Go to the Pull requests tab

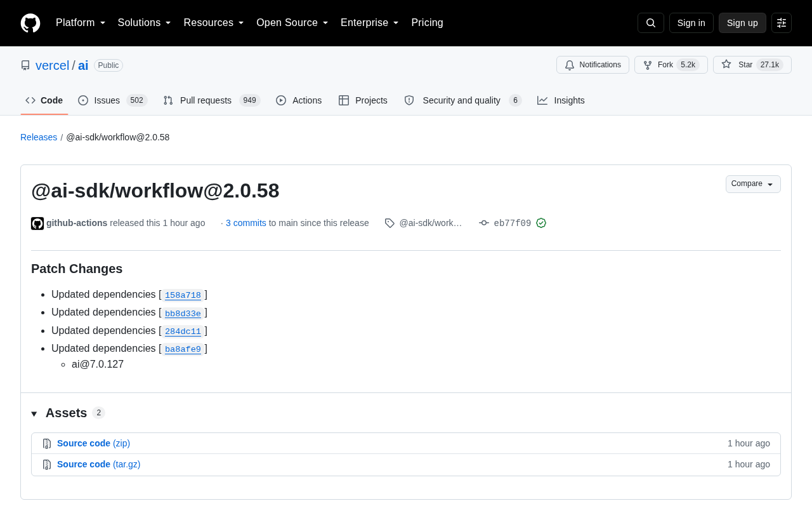(x=212, y=100)
